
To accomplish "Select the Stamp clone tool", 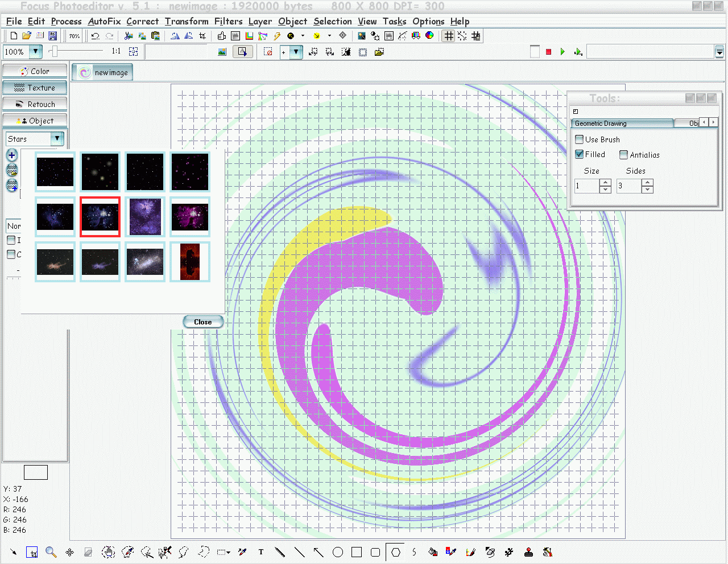I will [528, 552].
